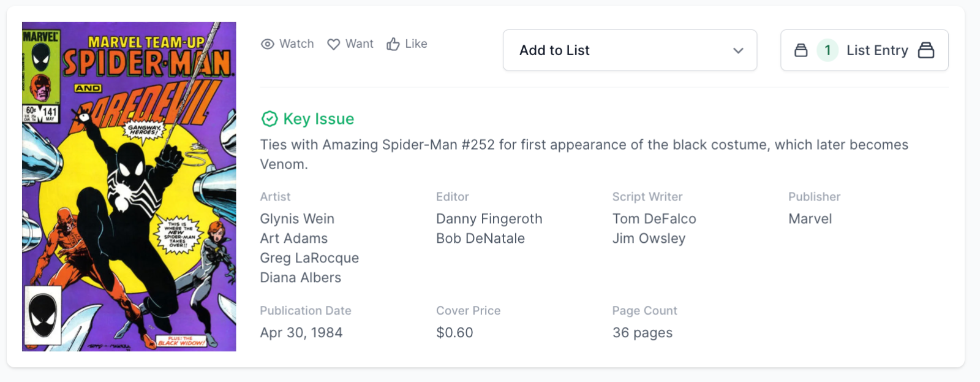The image size is (980, 382).
Task: Click the Key Issue heading text
Action: (318, 119)
